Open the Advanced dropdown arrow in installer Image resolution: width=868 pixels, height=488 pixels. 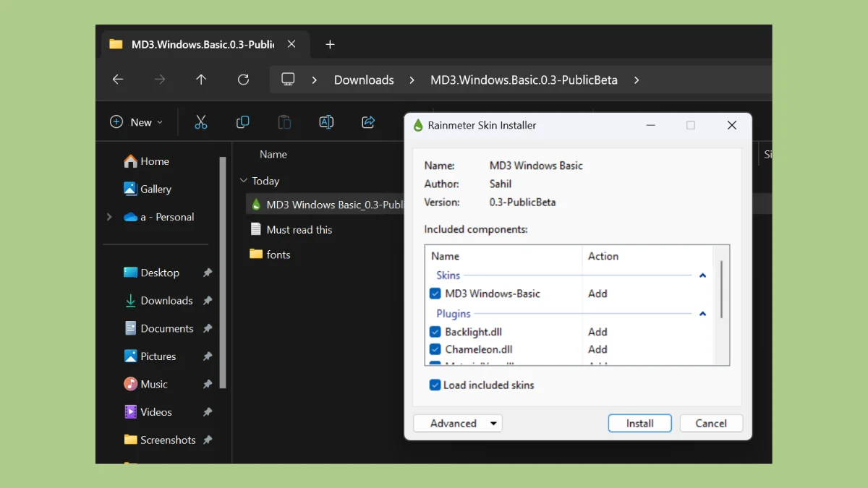tap(493, 424)
